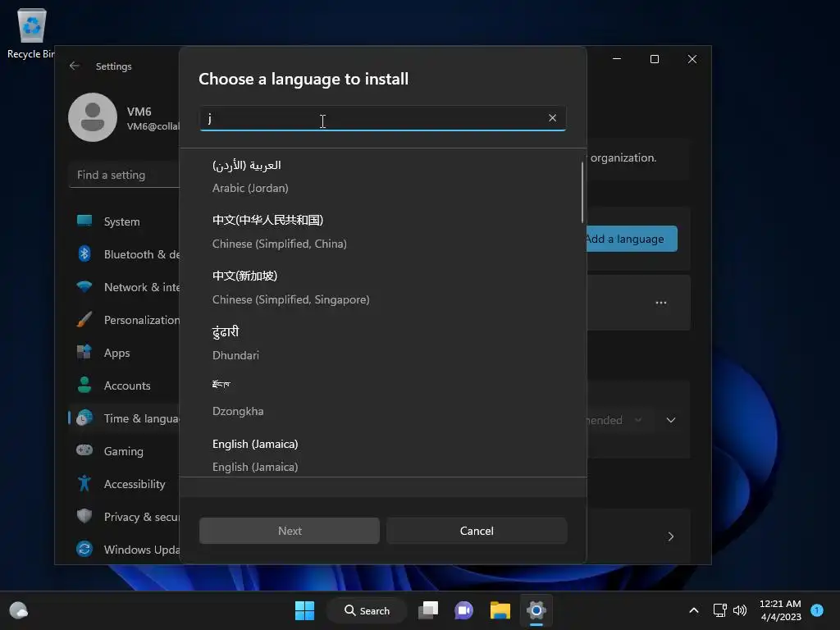Click the Bluetooth icon in sidebar

[x=84, y=253]
